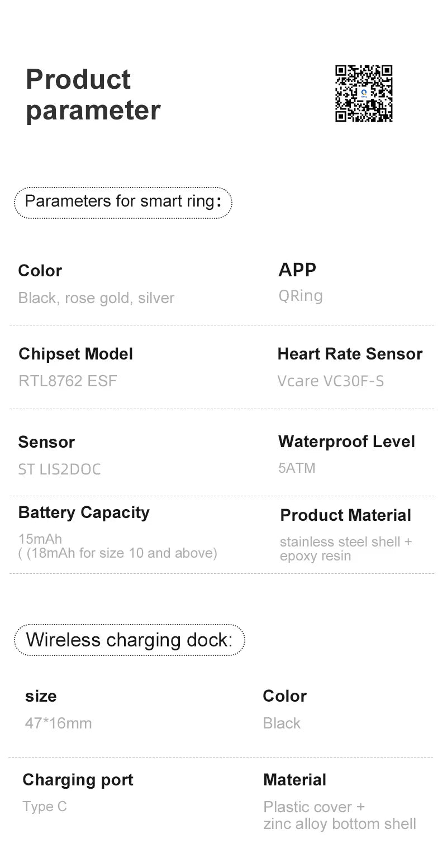The width and height of the screenshot is (447, 868).
Task: Click the ST LIS2DOC sensor value
Action: 59,469
